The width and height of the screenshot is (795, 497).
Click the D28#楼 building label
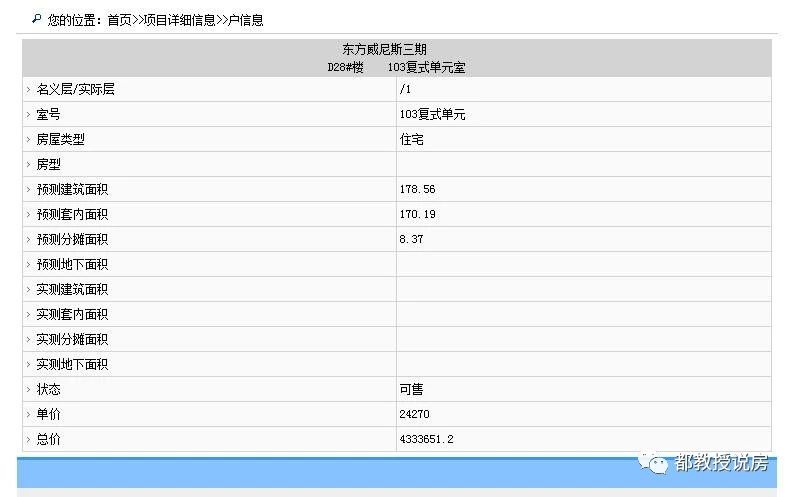(345, 67)
